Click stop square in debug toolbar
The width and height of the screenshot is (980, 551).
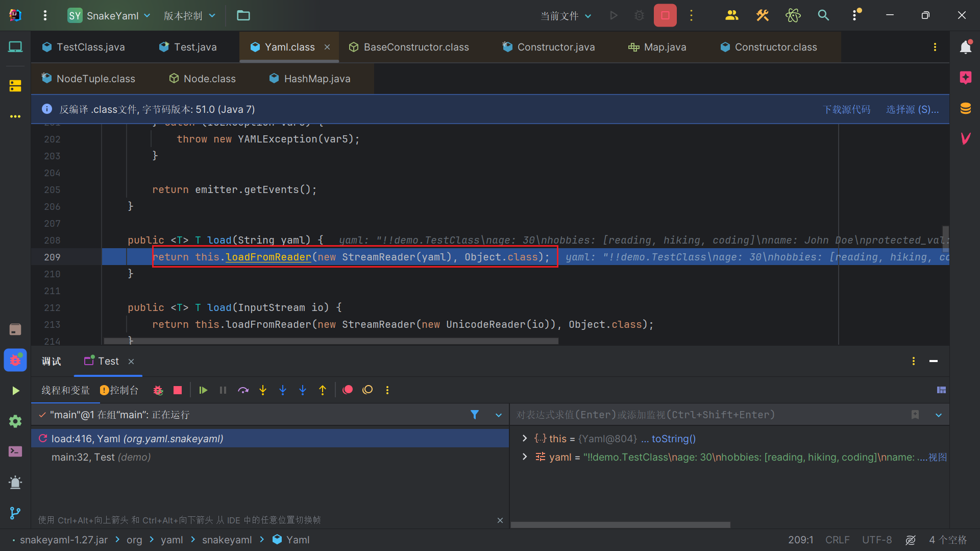pyautogui.click(x=178, y=390)
